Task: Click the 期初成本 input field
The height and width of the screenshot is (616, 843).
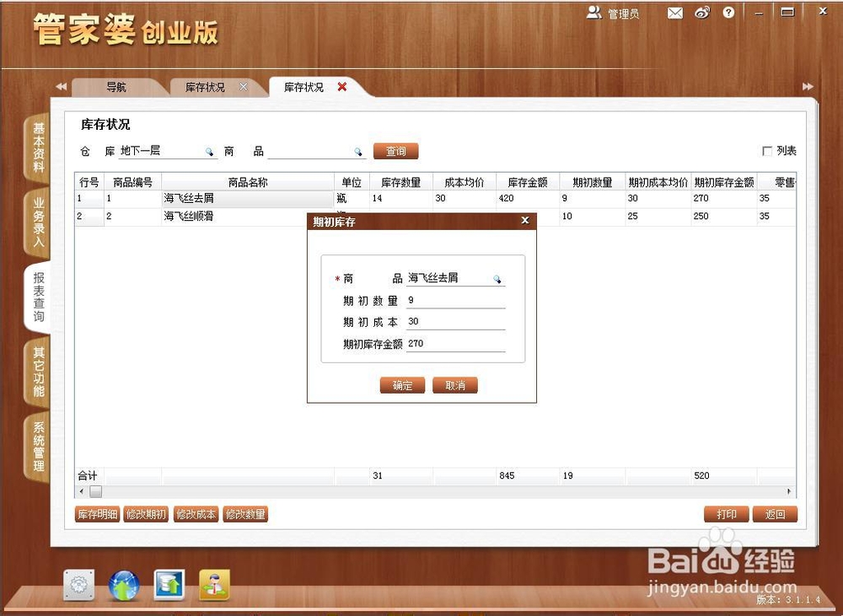Action: 455,322
